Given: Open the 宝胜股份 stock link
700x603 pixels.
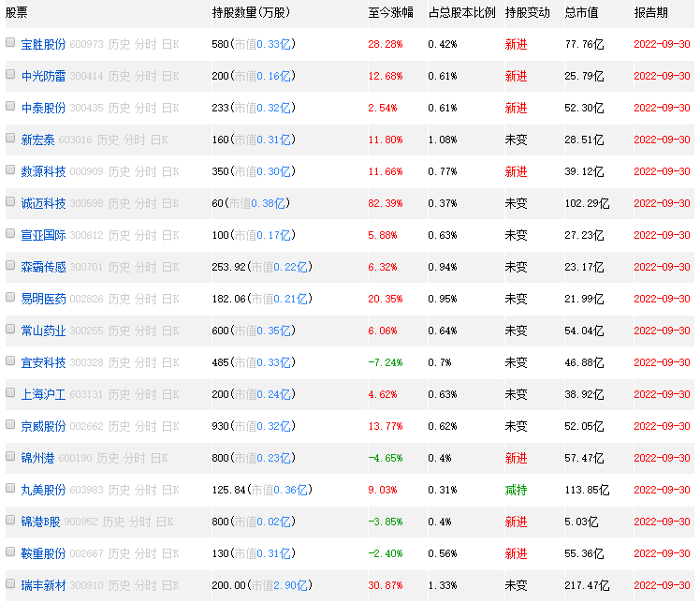Looking at the screenshot, I should pos(43,44).
